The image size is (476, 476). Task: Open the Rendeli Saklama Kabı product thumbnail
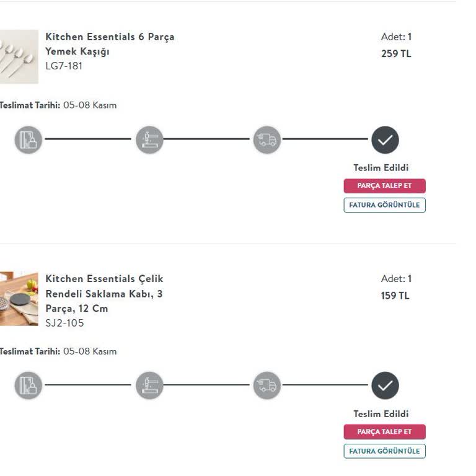[19, 298]
